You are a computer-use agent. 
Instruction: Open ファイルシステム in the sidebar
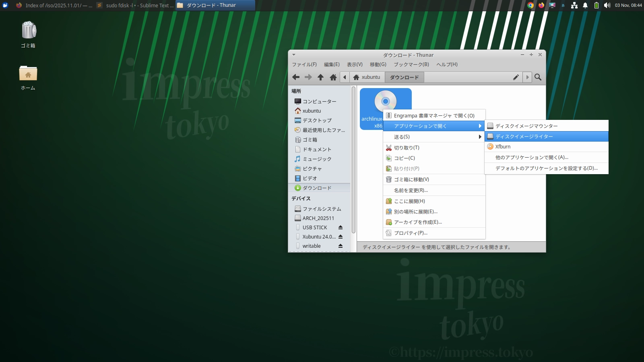320,209
